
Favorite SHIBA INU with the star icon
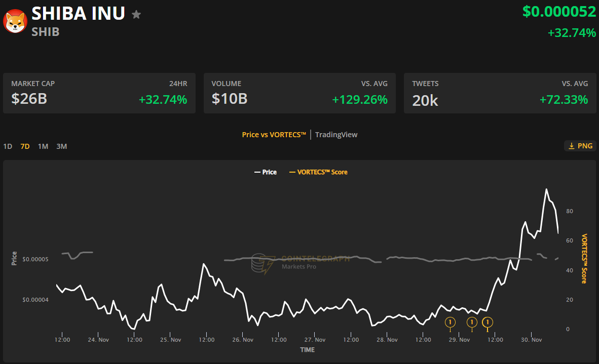(x=136, y=15)
